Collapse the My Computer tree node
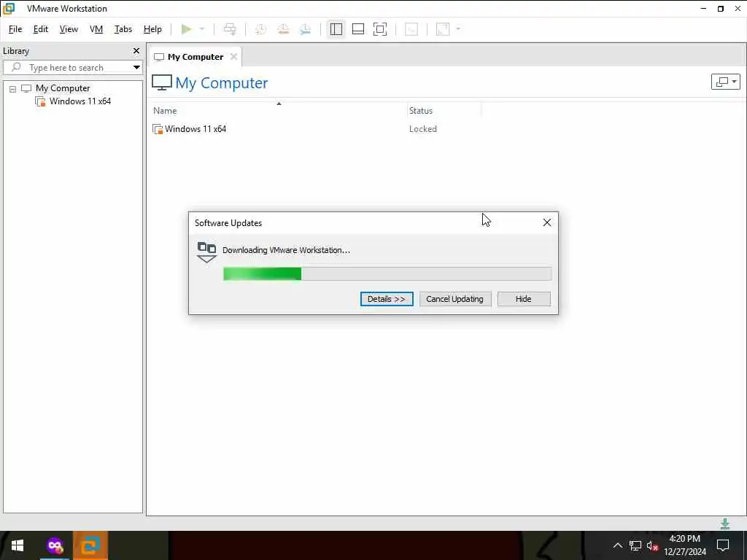Image resolution: width=747 pixels, height=560 pixels. [13, 88]
